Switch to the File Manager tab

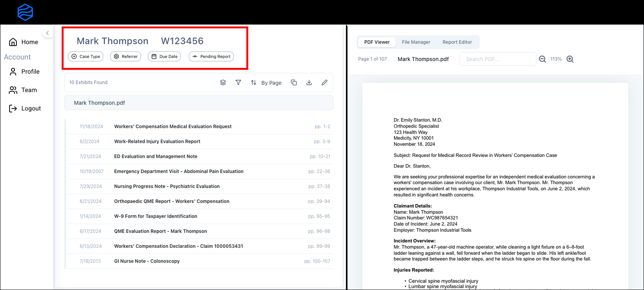coord(416,42)
